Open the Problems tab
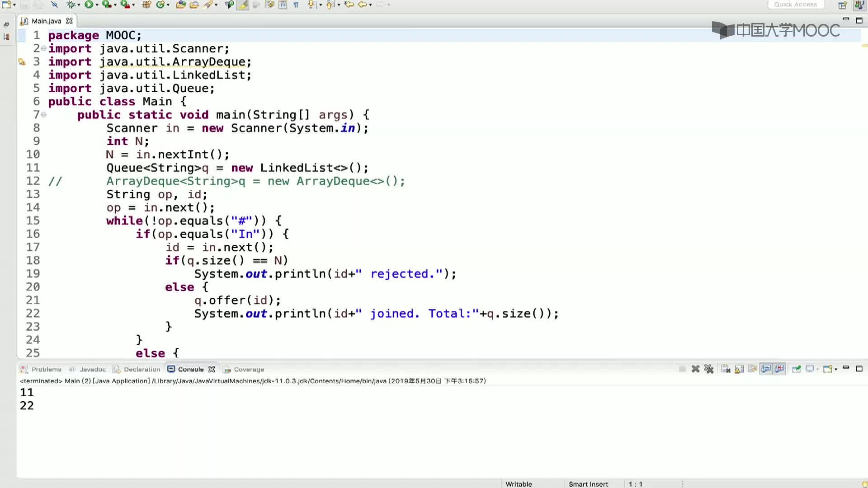Image resolution: width=868 pixels, height=488 pixels. [x=41, y=369]
